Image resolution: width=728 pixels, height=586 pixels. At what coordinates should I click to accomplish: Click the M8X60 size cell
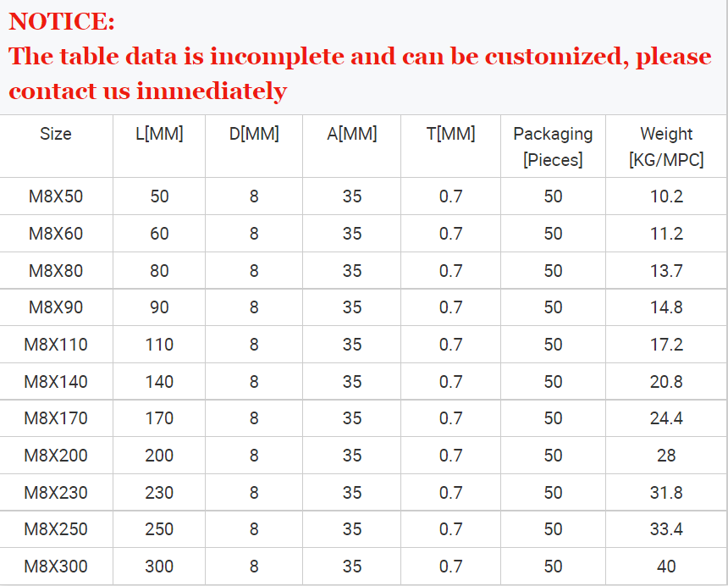(56, 234)
